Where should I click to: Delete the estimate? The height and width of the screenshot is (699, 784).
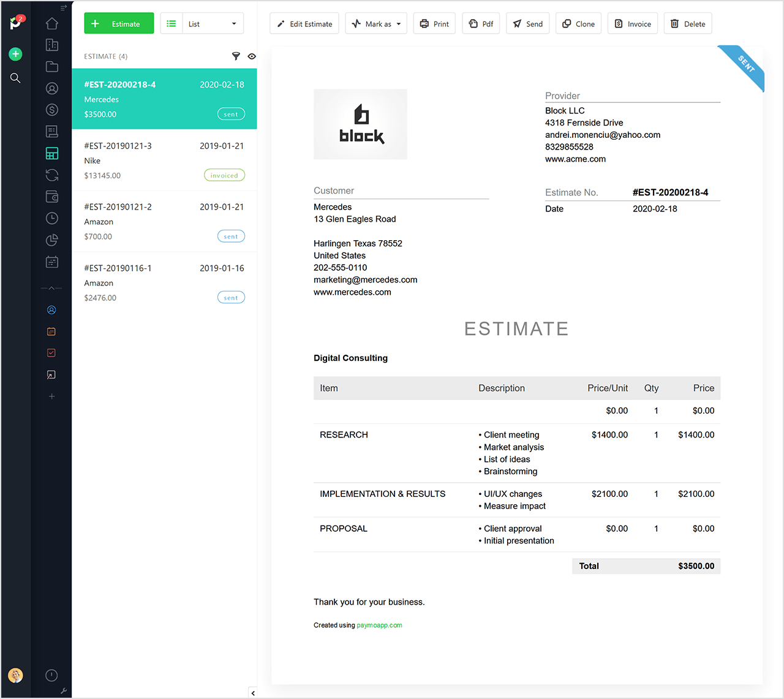point(688,24)
